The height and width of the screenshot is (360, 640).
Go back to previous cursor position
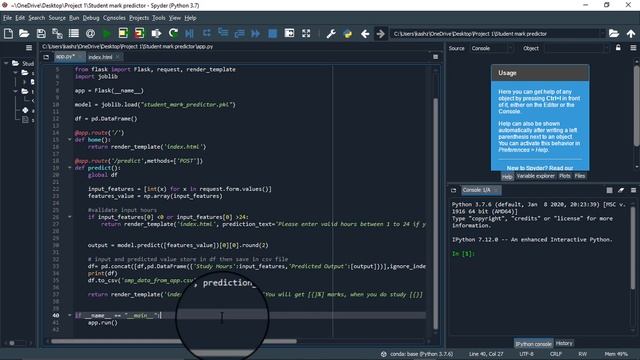(x=365, y=33)
